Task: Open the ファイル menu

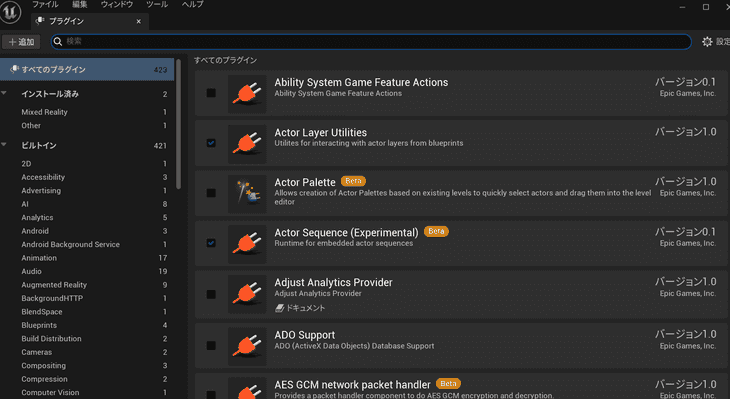Action: 45,5
